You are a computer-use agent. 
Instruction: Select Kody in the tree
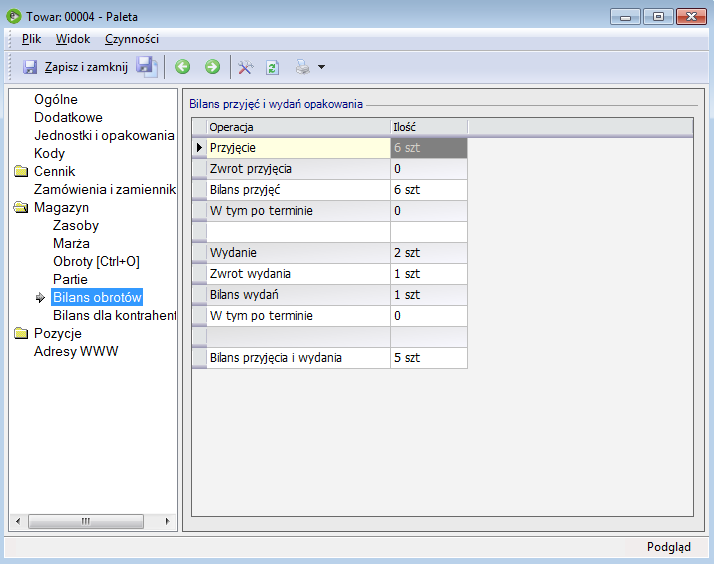coord(49,153)
